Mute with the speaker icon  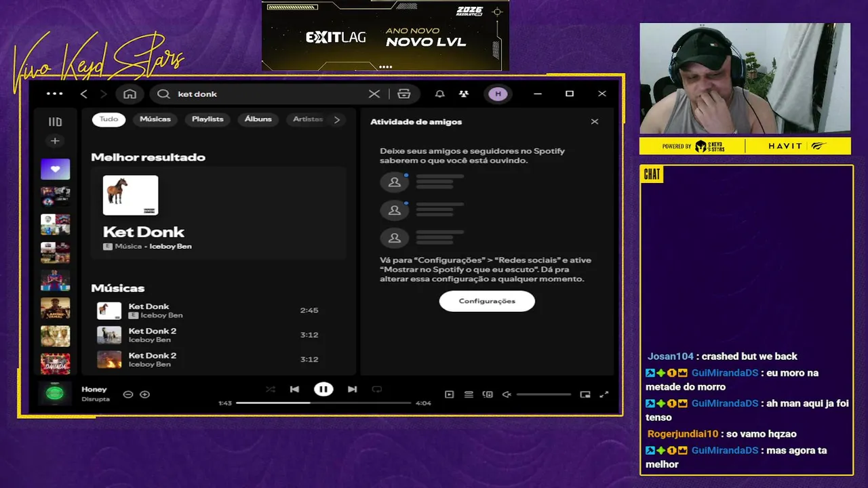tap(506, 394)
